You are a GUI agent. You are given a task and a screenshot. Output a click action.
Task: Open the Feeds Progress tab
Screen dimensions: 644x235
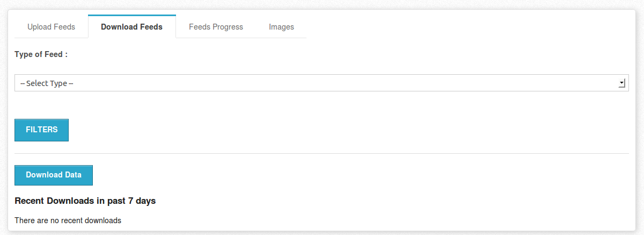tap(216, 27)
